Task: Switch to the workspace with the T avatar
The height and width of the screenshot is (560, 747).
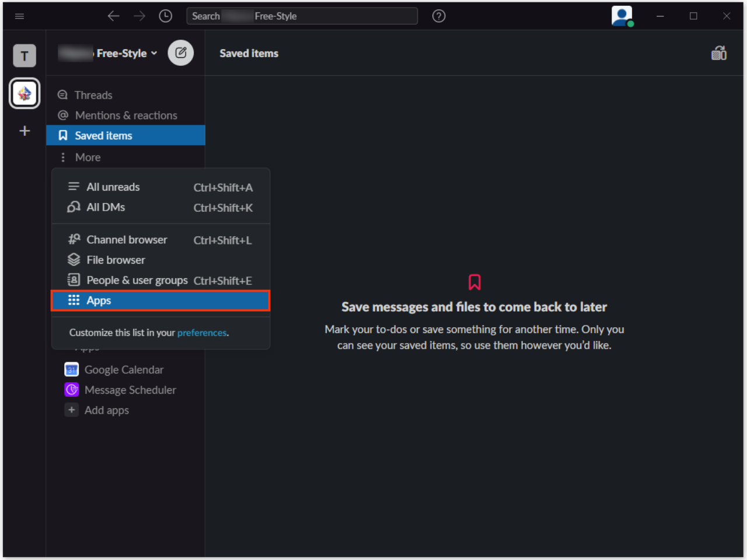Action: pyautogui.click(x=25, y=55)
